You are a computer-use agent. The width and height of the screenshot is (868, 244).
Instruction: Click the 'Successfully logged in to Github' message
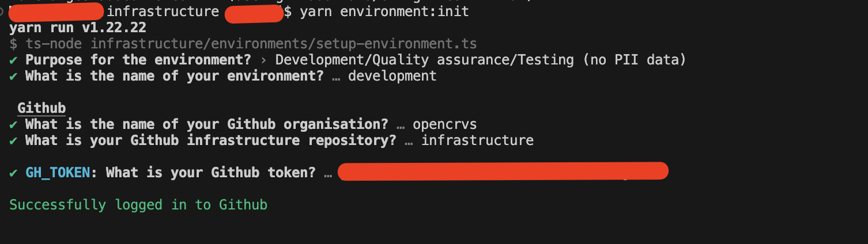point(138,205)
